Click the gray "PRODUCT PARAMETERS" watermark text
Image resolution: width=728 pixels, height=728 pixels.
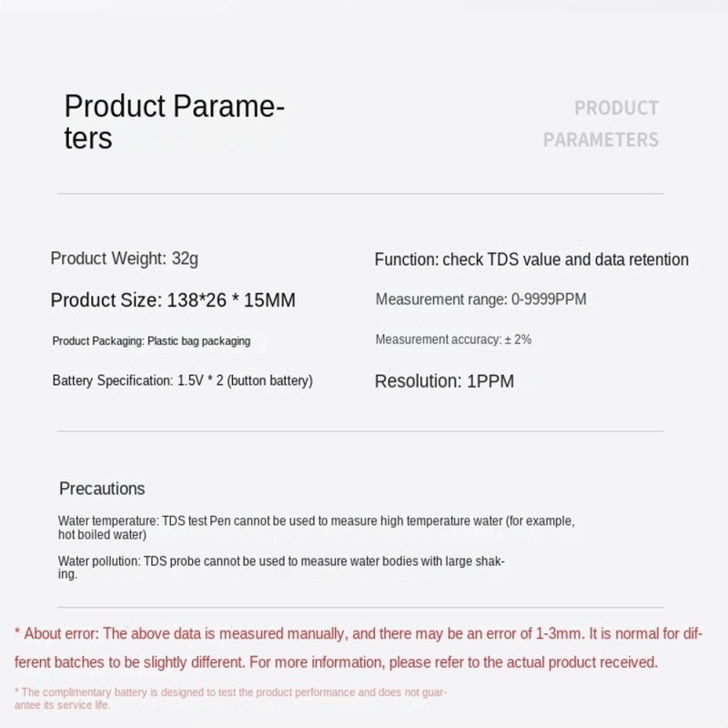[601, 124]
